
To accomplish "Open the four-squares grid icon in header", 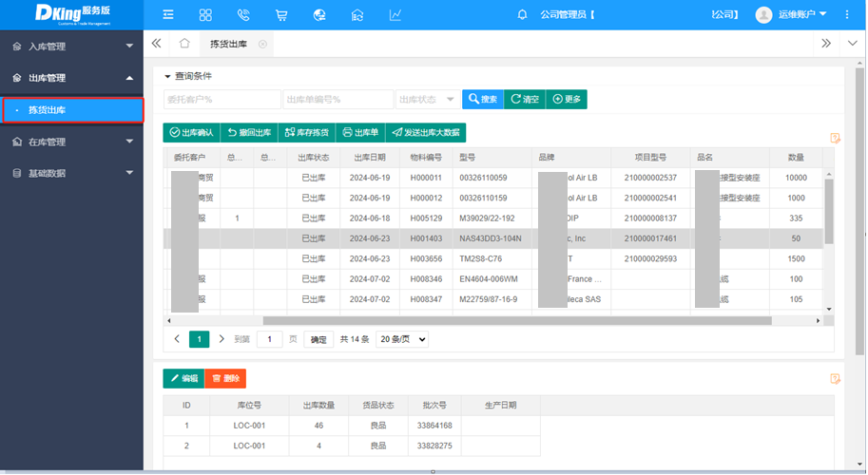I will click(205, 15).
